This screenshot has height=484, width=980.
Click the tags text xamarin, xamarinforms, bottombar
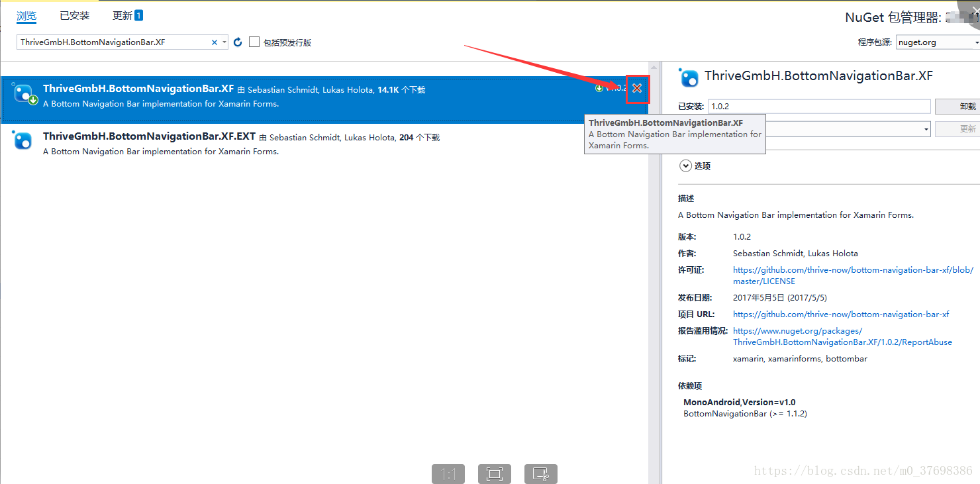(x=800, y=359)
